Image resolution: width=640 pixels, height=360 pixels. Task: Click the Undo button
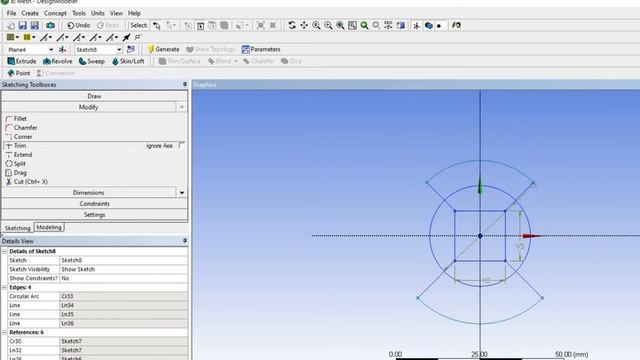coord(78,25)
